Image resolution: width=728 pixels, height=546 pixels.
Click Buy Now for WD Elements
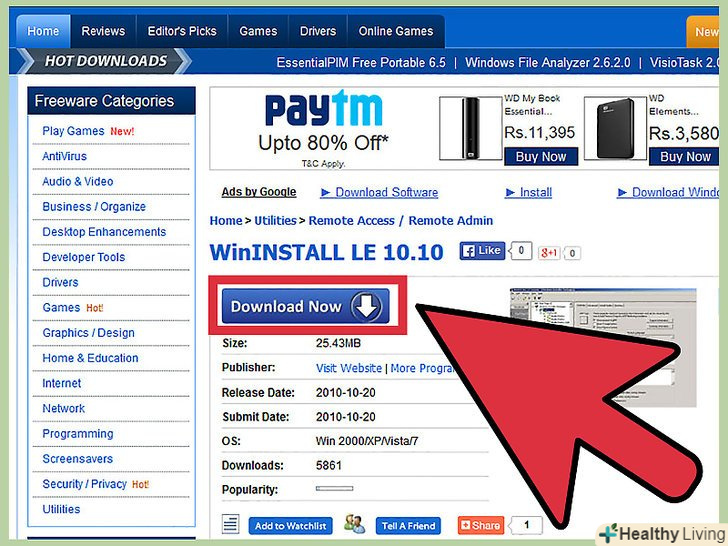[685, 156]
